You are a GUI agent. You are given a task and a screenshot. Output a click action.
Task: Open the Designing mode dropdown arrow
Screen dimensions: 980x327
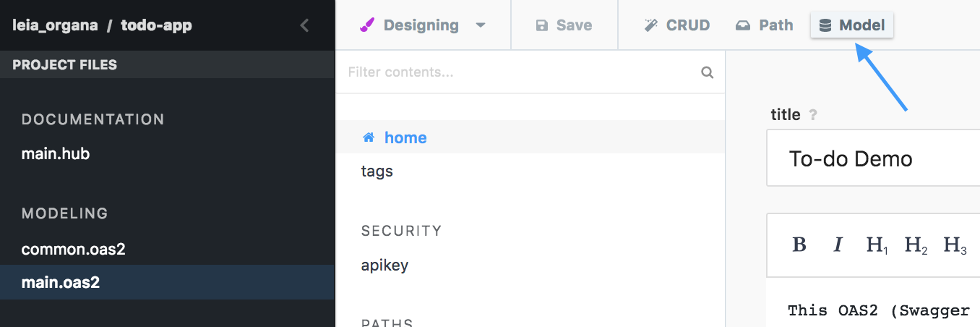(481, 25)
